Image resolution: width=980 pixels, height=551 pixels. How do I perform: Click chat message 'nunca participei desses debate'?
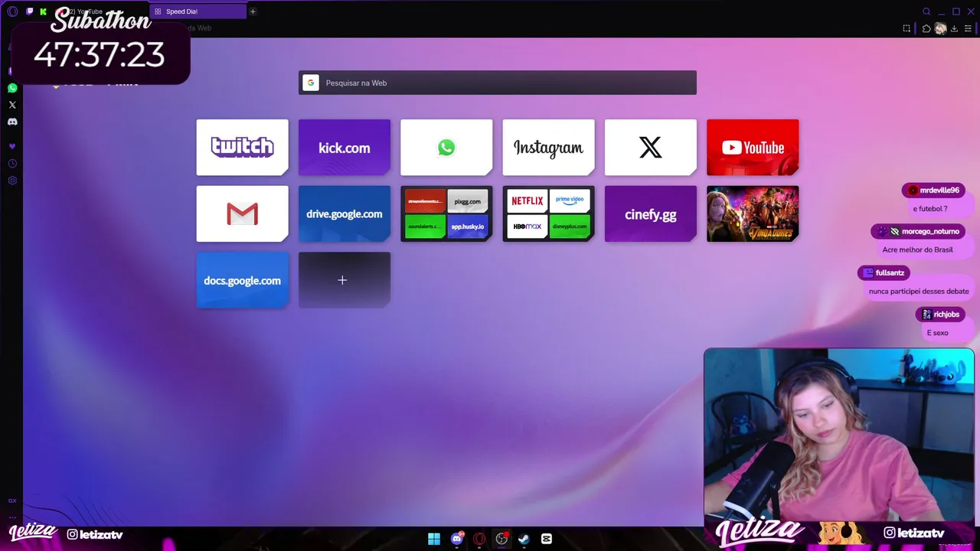pyautogui.click(x=919, y=291)
